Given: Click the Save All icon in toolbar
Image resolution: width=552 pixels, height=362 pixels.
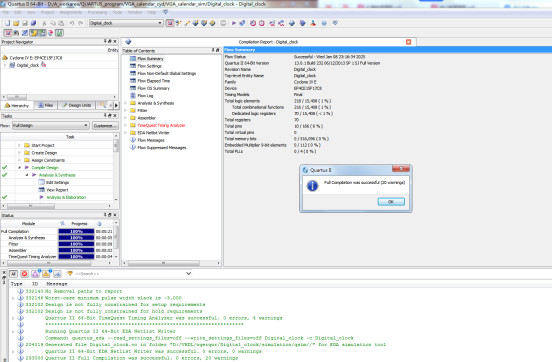Looking at the screenshot, I should pos(33,23).
